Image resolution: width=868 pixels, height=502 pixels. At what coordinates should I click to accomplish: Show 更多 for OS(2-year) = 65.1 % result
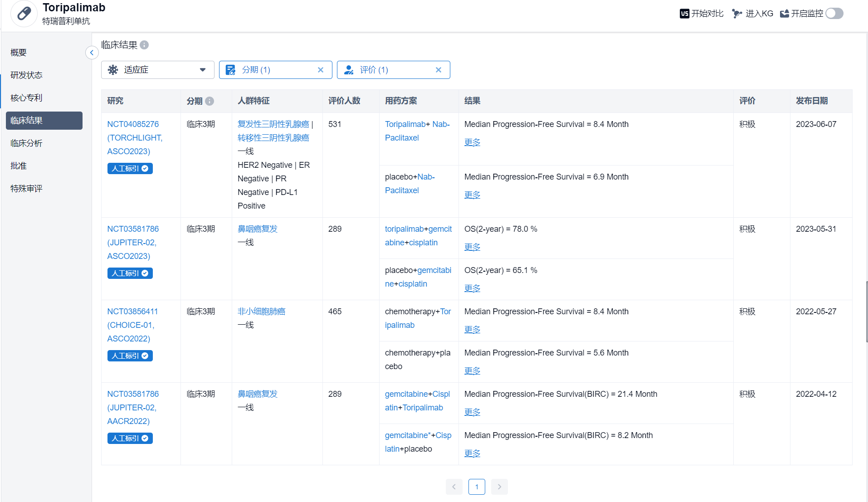(472, 288)
